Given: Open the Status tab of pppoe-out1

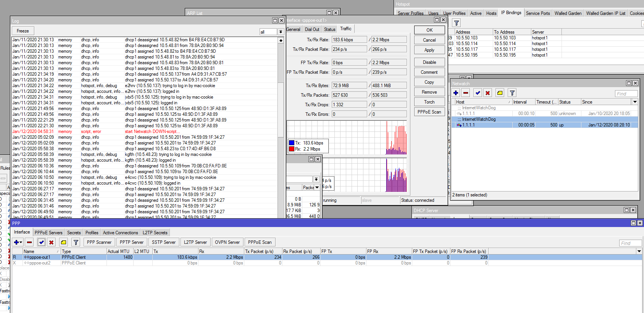Looking at the screenshot, I should coord(329,29).
